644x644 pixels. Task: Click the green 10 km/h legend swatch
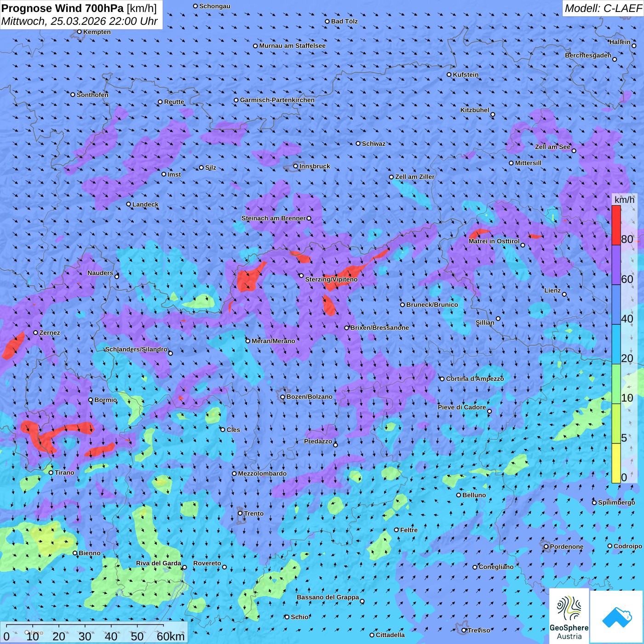(616, 384)
